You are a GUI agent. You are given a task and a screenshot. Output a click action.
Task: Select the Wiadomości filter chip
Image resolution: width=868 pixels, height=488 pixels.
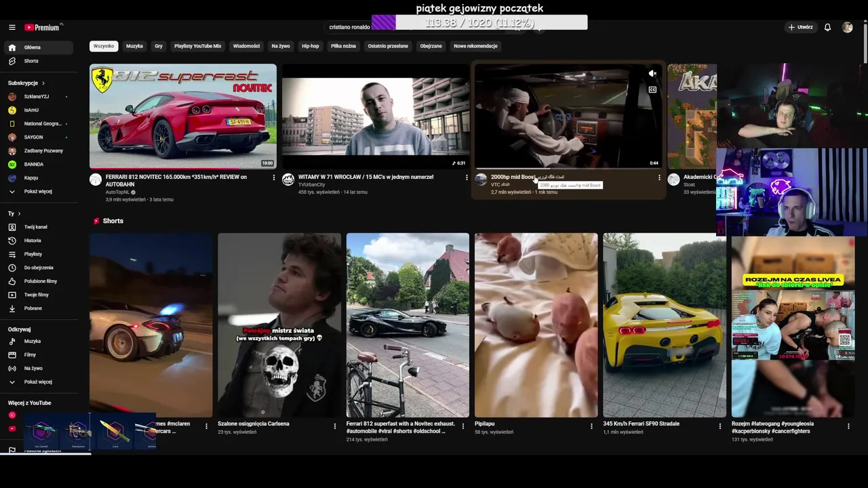tap(246, 46)
